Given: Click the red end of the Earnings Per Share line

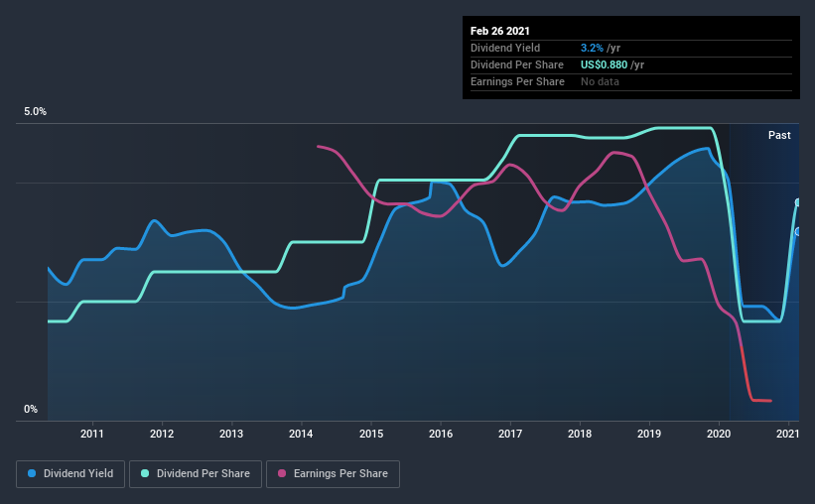Looking at the screenshot, I should (762, 401).
